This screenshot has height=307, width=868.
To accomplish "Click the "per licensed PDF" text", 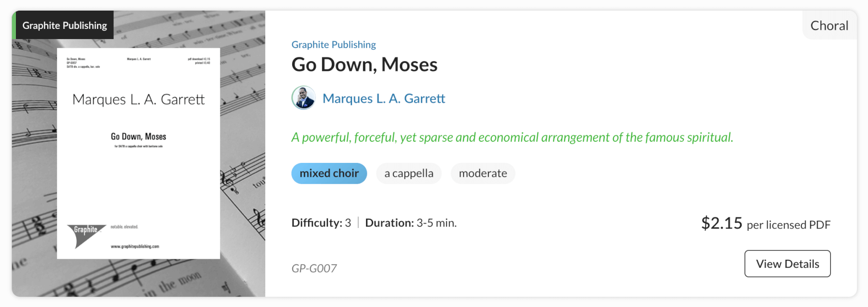I will point(788,225).
